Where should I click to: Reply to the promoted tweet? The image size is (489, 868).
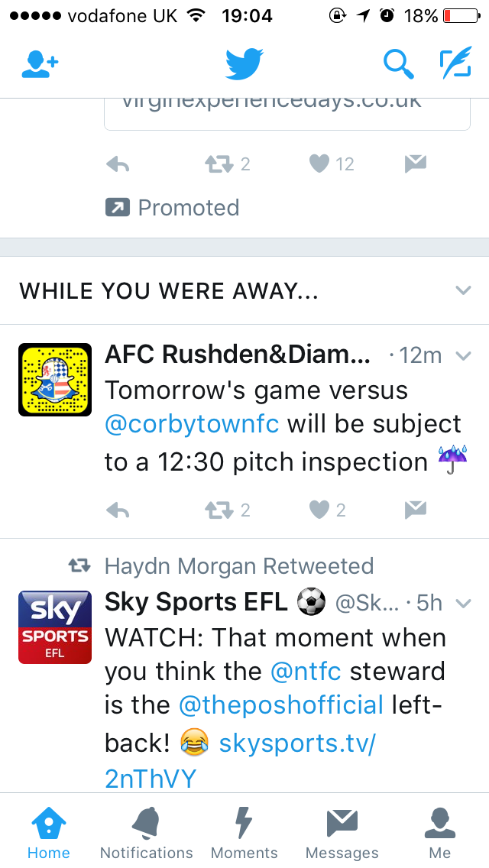coord(117,164)
